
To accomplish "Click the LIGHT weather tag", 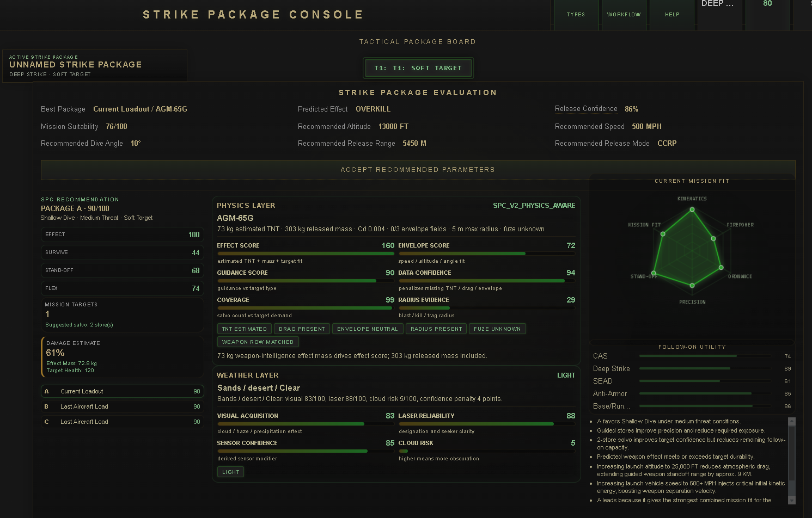I will pyautogui.click(x=230, y=472).
